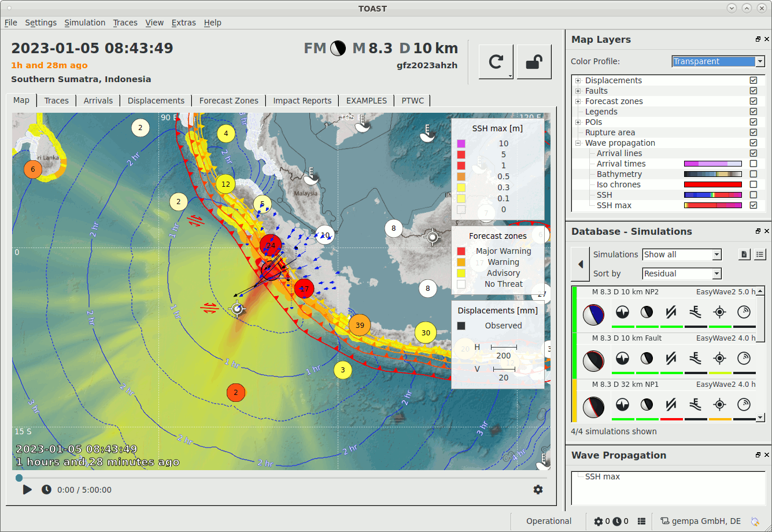Click the Arrival times color gradient
The width and height of the screenshot is (772, 532).
(712, 164)
